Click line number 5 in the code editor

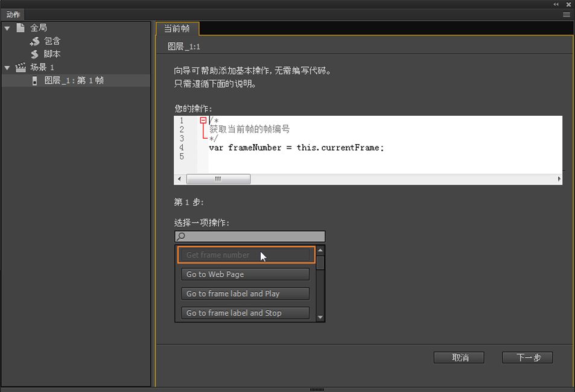pyautogui.click(x=182, y=157)
